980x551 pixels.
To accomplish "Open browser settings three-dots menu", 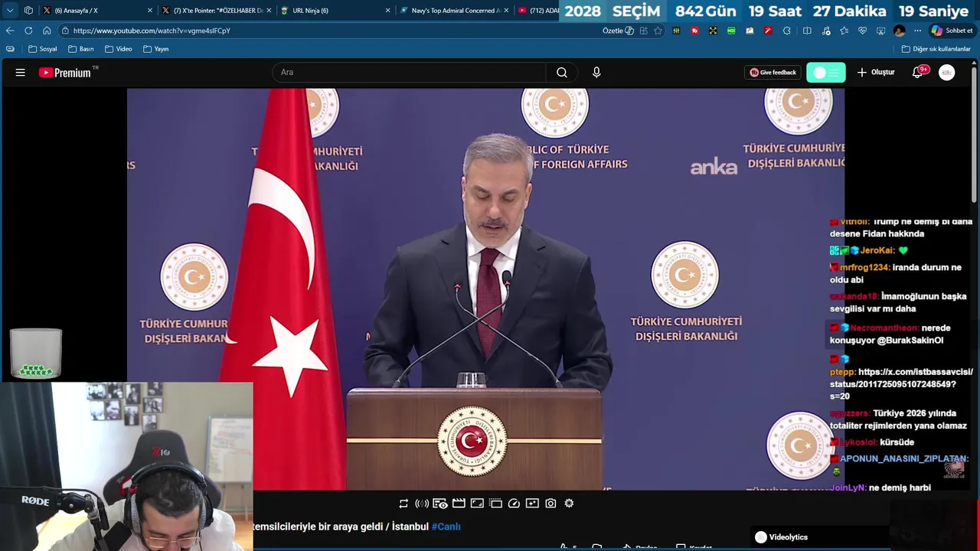I will click(917, 31).
